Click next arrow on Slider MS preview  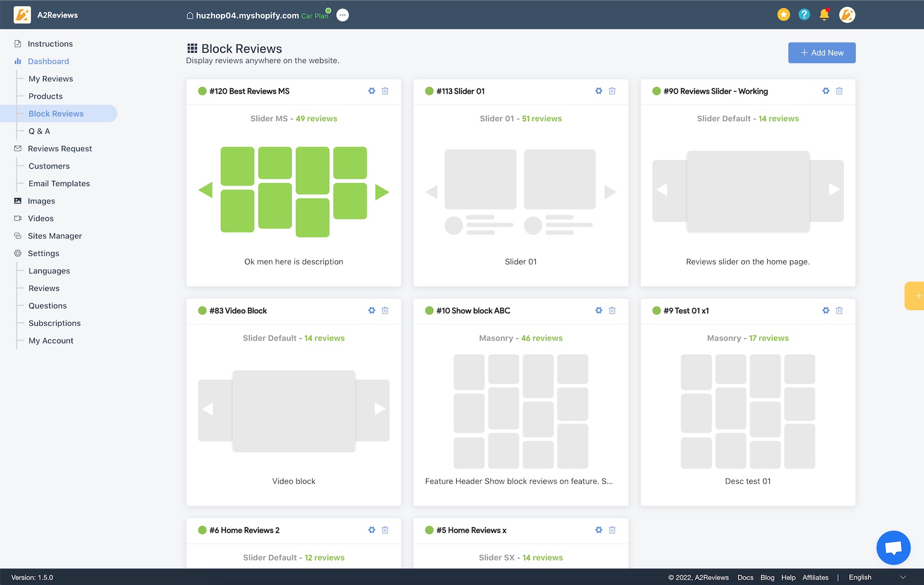click(382, 192)
